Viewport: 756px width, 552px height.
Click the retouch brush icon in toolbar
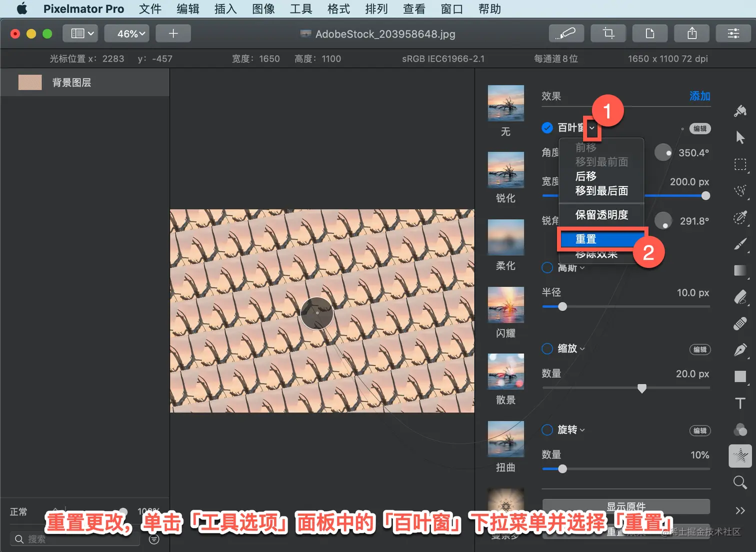point(566,34)
